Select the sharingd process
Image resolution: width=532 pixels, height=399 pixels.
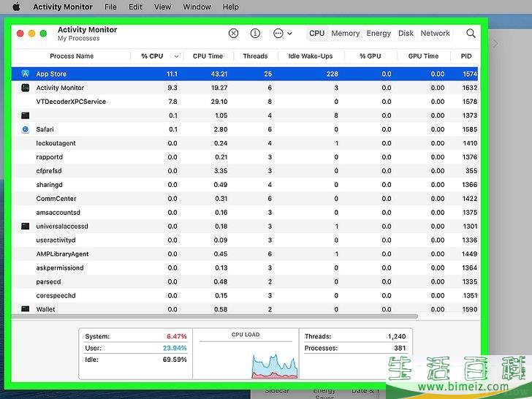(49, 185)
